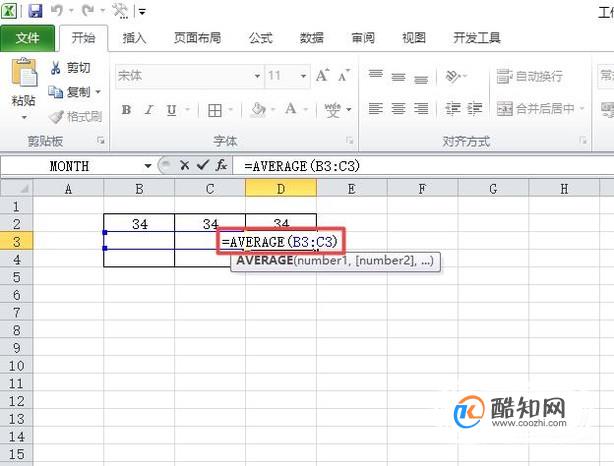
Task: Open the 剪贴板 (Clipboard) dialog launcher
Action: coord(101,140)
